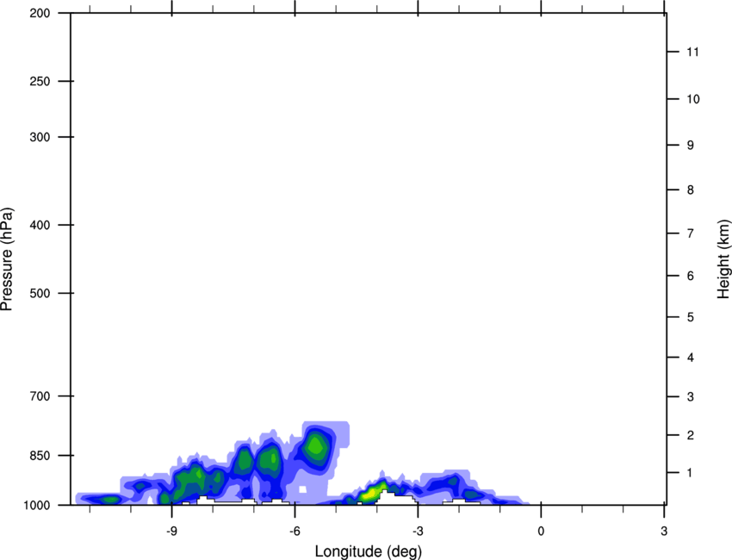The width and height of the screenshot is (732, 560).
Task: Click the 'Pressure (hPa)' axis title
Action: (7, 259)
